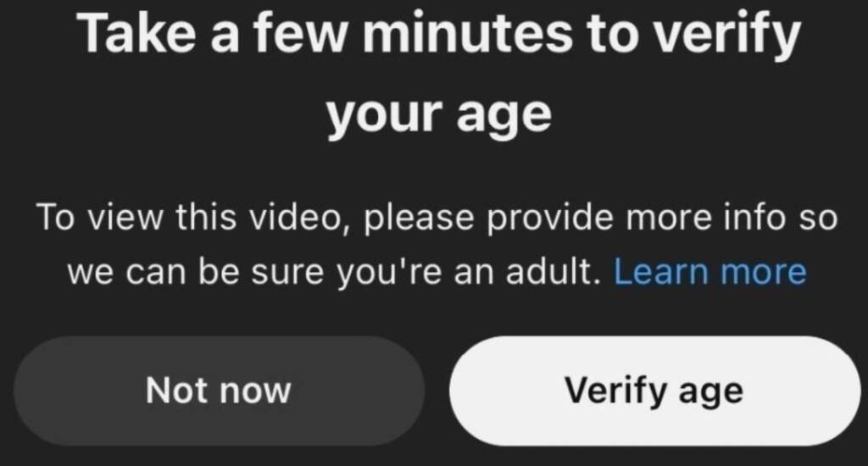Viewport: 868px width, 466px height.
Task: Click the text 'we can be sure you're an adult'
Action: (x=334, y=272)
